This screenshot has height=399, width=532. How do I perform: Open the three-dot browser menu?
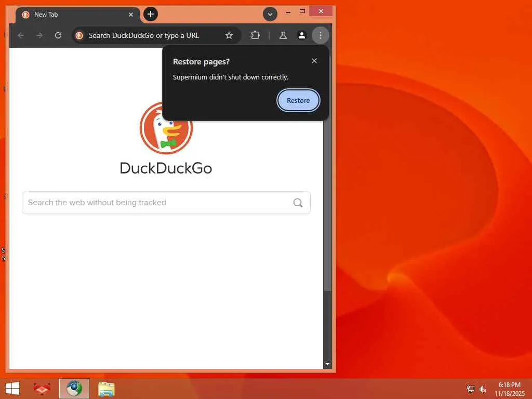coord(320,35)
